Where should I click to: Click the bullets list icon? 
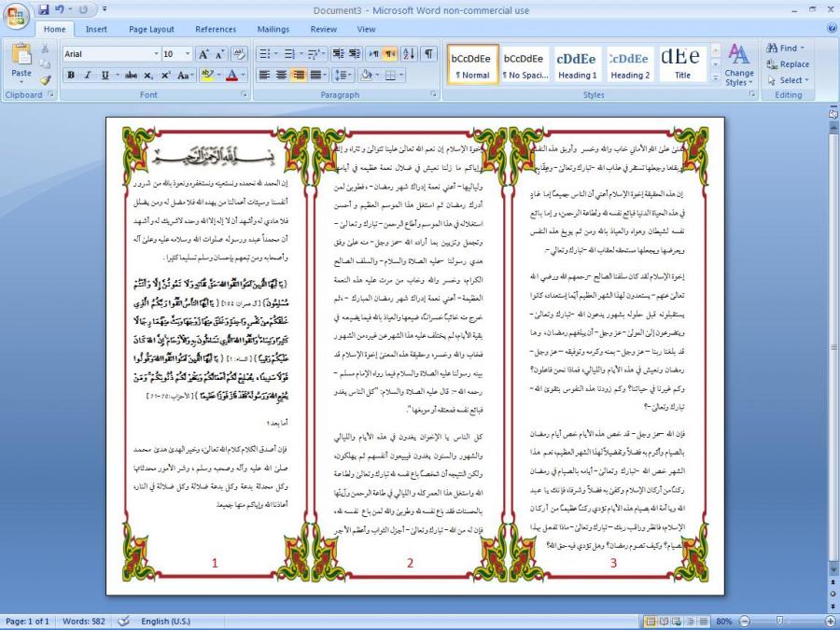pos(264,54)
